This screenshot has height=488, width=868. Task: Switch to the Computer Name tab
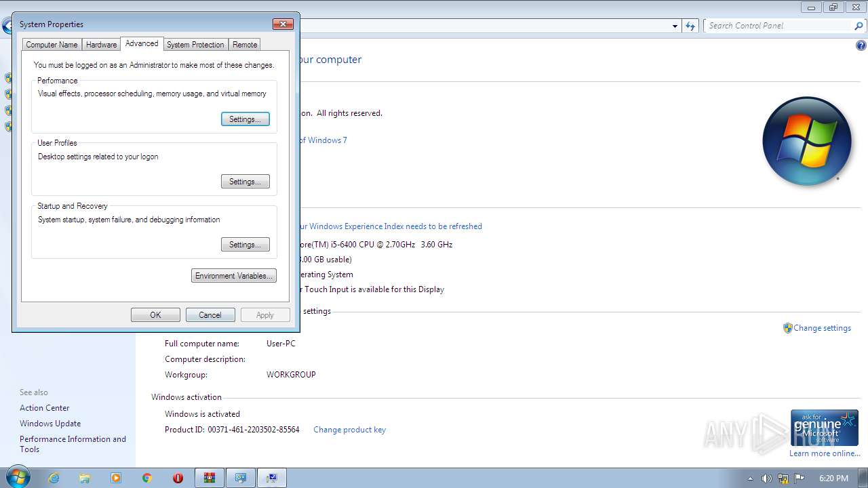coord(52,45)
